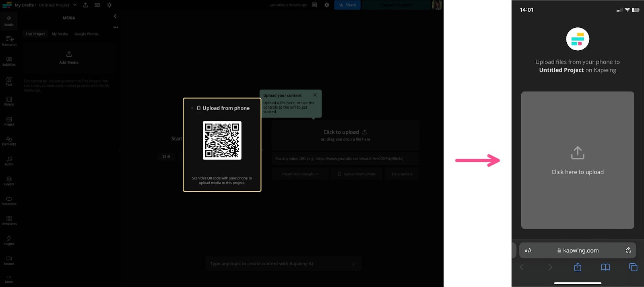Click Add Media in the media panel
The height and width of the screenshot is (287, 644).
pos(69,58)
